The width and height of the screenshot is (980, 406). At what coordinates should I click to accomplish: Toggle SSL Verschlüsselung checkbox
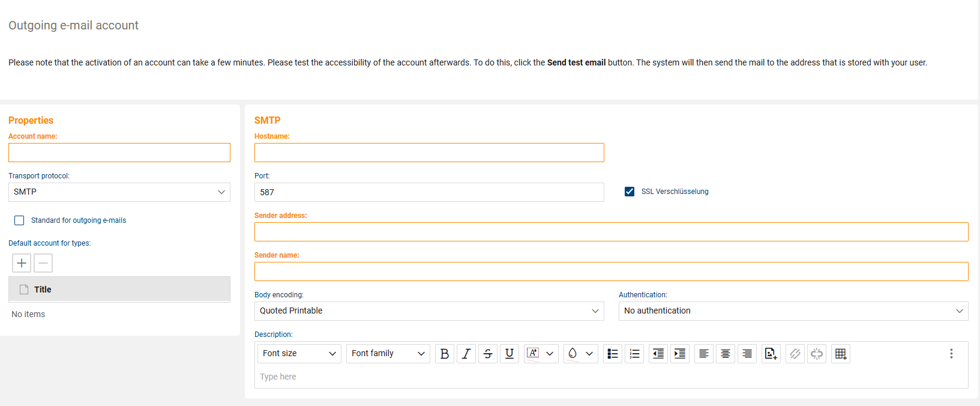click(630, 192)
